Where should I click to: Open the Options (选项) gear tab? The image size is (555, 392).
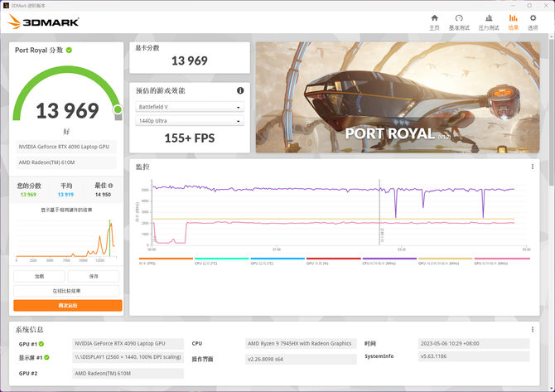533,22
